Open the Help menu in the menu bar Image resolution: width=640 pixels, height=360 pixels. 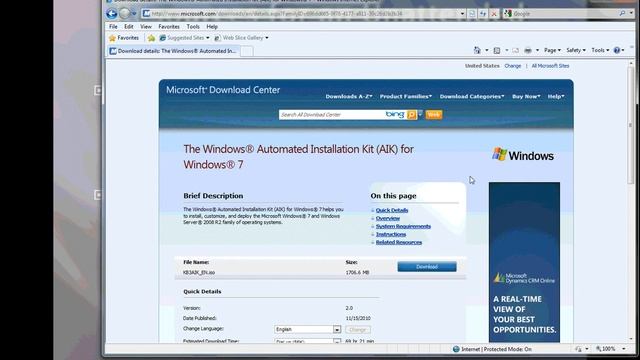click(x=212, y=27)
